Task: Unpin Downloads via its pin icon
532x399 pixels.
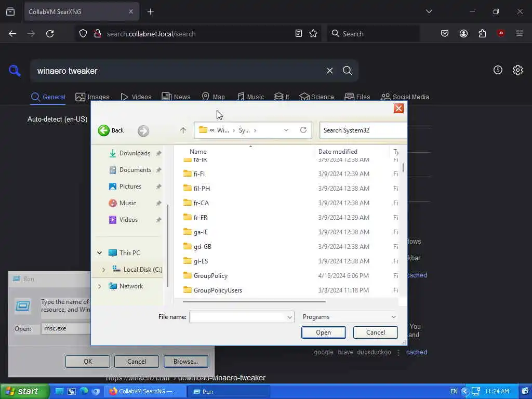Action: [x=158, y=153]
